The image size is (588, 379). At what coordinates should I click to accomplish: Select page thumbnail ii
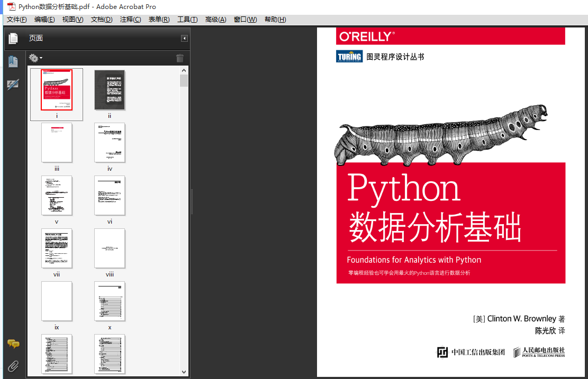(110, 90)
